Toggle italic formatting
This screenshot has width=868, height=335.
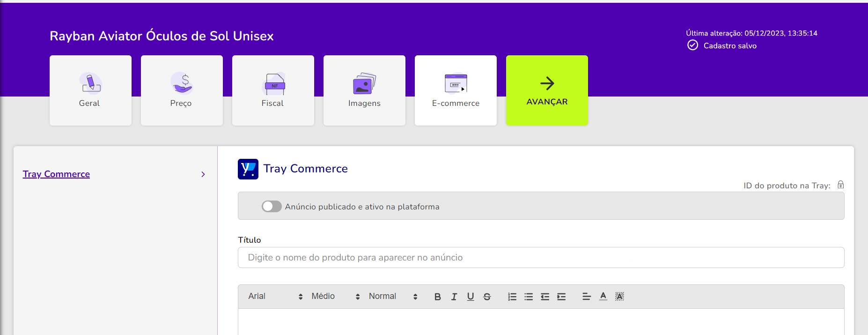point(454,297)
